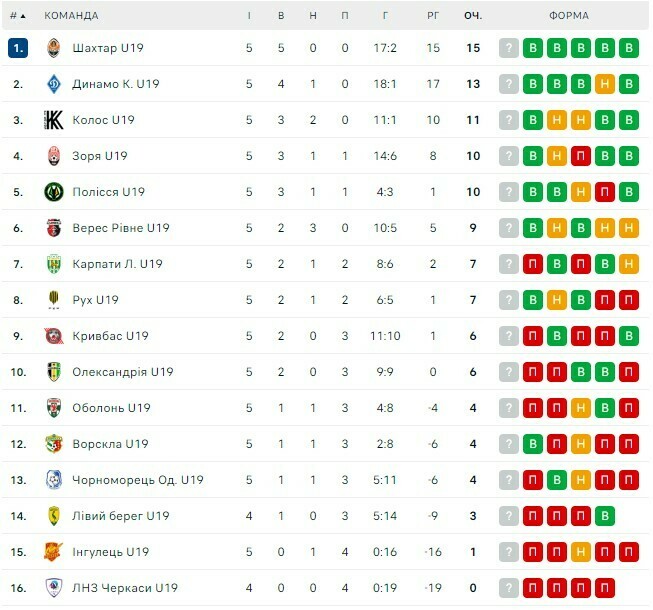This screenshot has height=610, width=653.
Task: Sort standings by РГ goal difference header
Action: tap(433, 16)
